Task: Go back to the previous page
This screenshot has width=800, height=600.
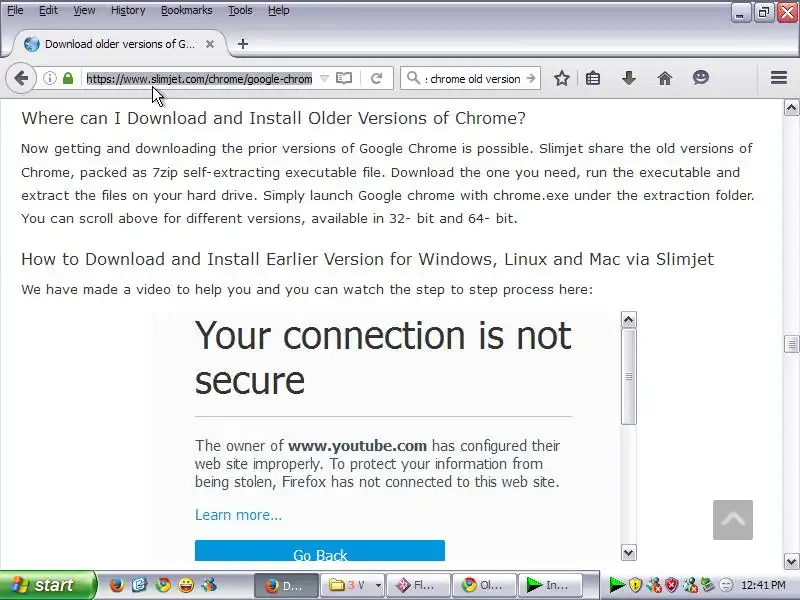Action: pos(21,79)
